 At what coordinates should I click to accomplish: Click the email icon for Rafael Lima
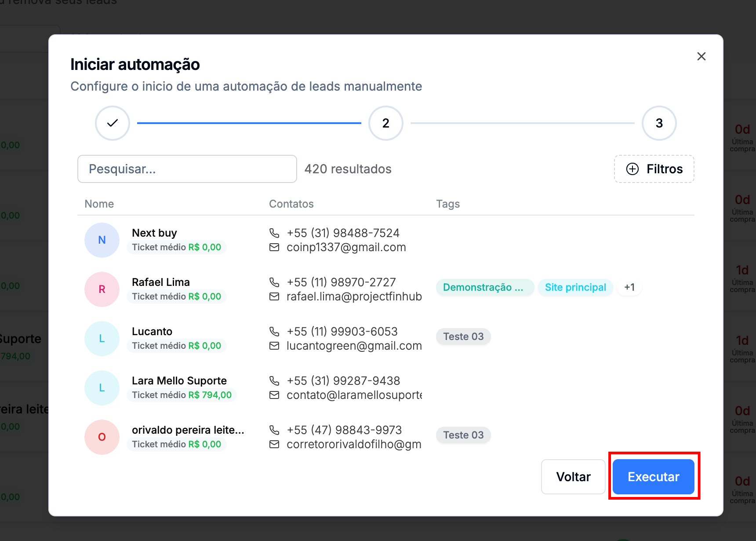(274, 296)
